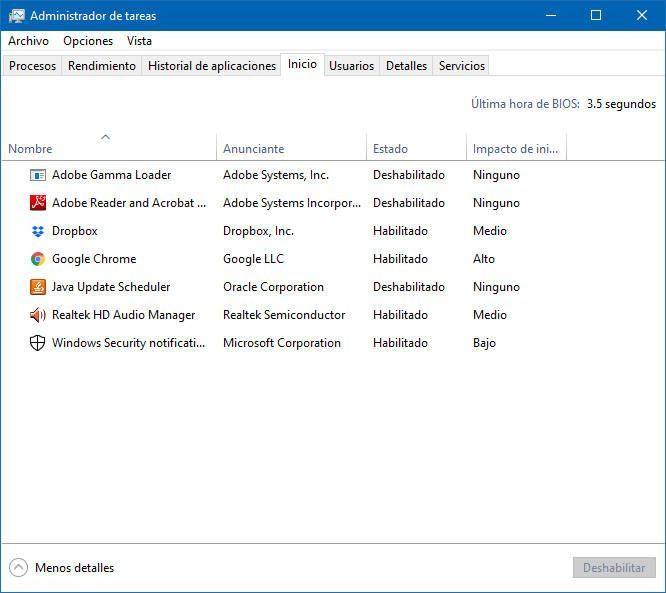Open the Vista menu

[139, 41]
